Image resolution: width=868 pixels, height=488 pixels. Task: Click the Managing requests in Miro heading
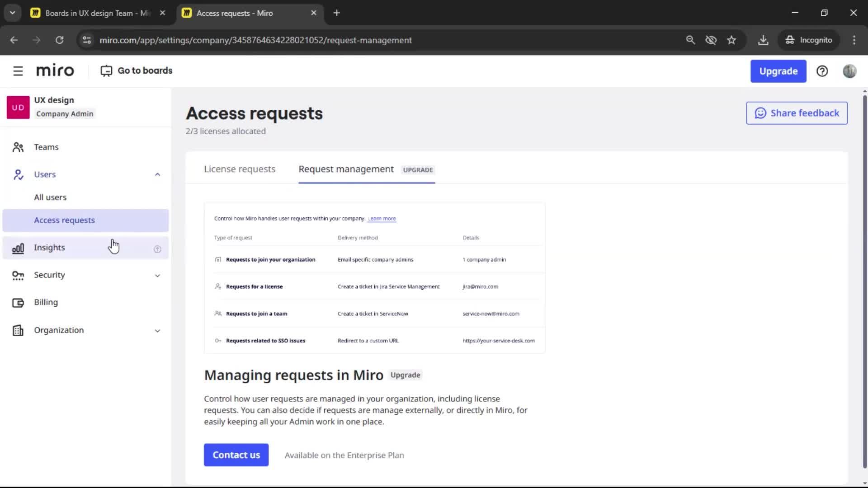pyautogui.click(x=294, y=375)
